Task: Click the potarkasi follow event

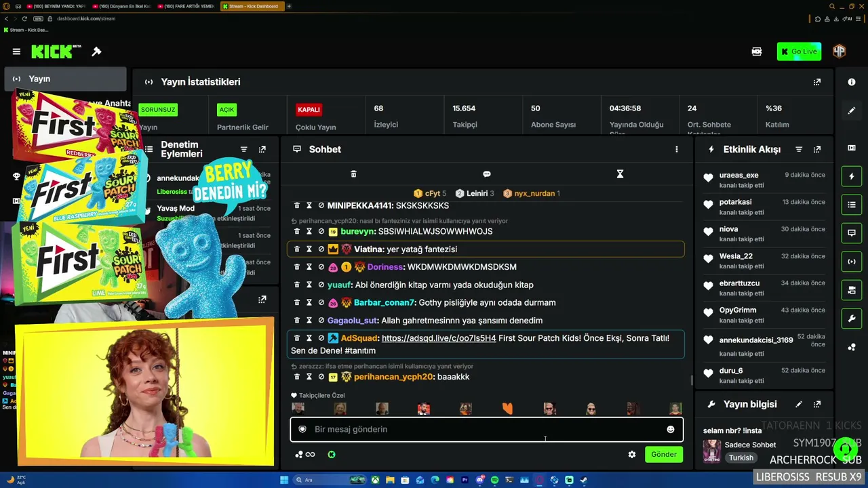Action: coord(764,207)
